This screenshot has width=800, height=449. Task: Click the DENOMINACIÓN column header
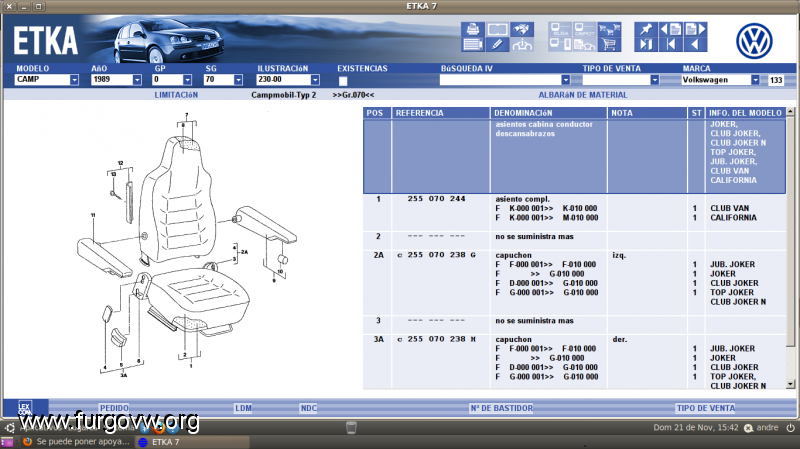pos(548,113)
